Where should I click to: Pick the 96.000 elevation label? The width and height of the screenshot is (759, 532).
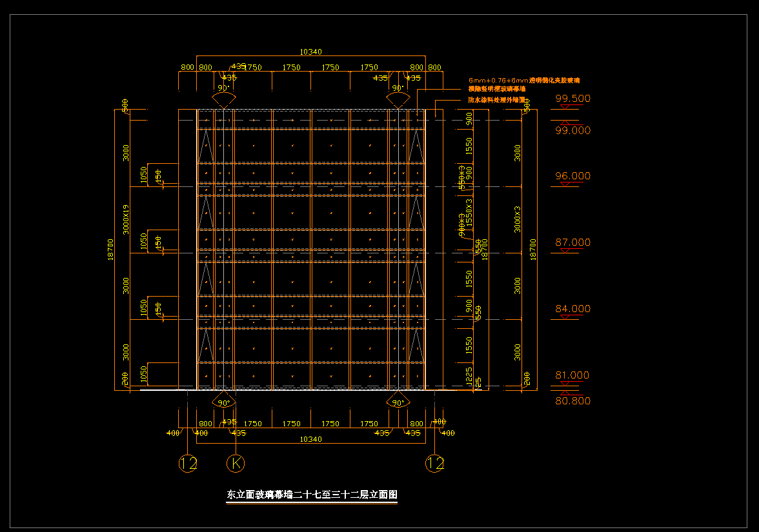pos(572,176)
